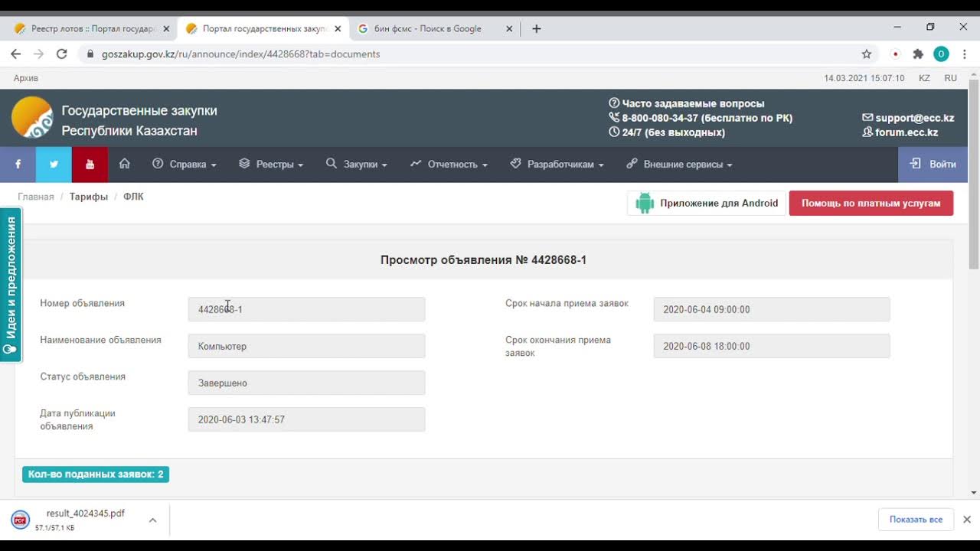This screenshot has height=551, width=980.
Task: Close the Google search tab
Action: pyautogui.click(x=509, y=28)
